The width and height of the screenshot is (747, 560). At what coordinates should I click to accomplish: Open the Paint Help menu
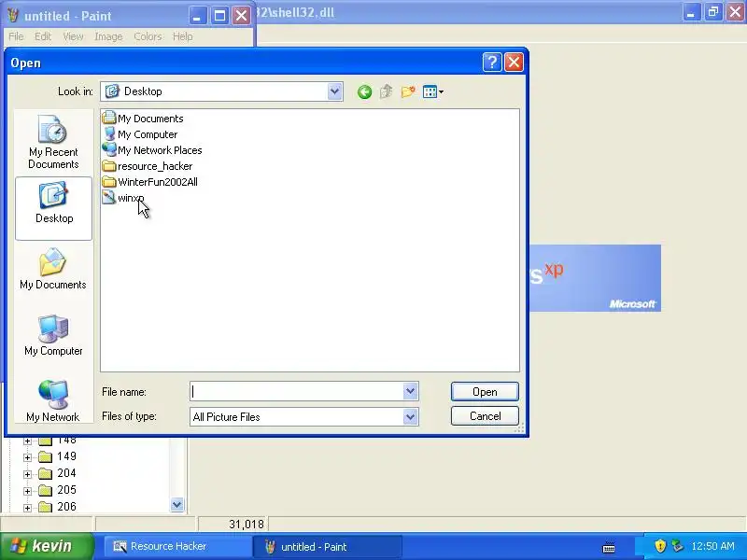(x=182, y=36)
